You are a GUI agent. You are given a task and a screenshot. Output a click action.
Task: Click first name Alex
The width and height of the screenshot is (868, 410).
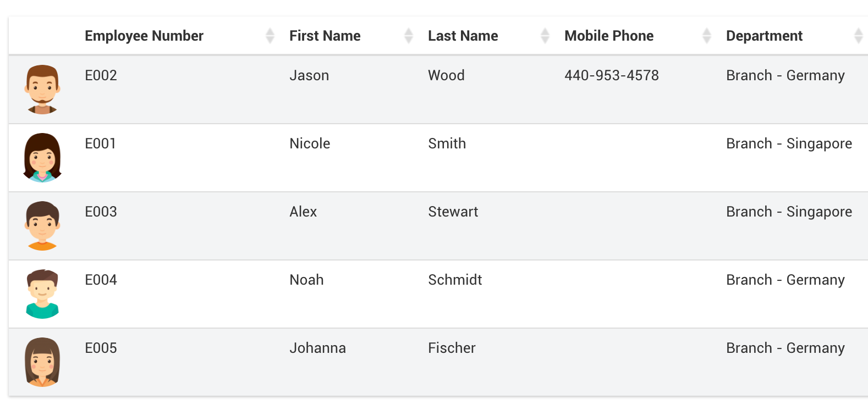pyautogui.click(x=303, y=212)
